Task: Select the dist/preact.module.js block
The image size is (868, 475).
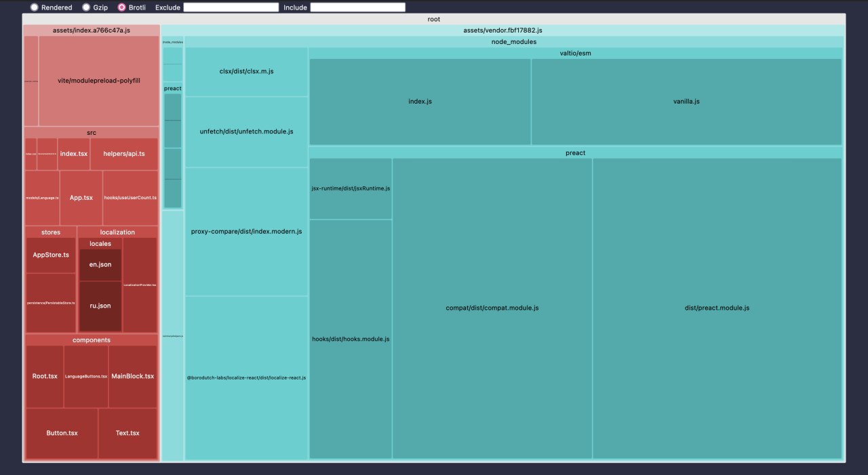Action: tap(717, 308)
